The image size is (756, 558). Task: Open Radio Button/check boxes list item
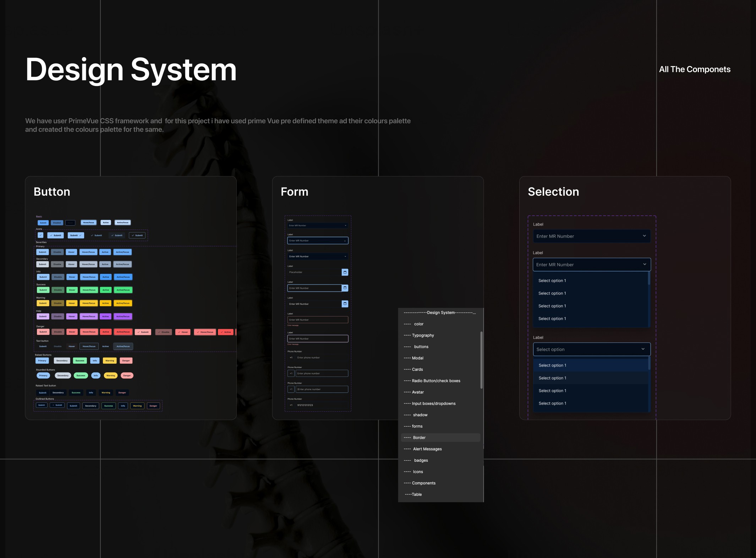(436, 381)
